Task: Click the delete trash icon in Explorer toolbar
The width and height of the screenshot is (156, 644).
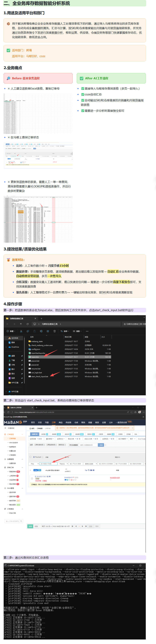Action: (55, 331)
